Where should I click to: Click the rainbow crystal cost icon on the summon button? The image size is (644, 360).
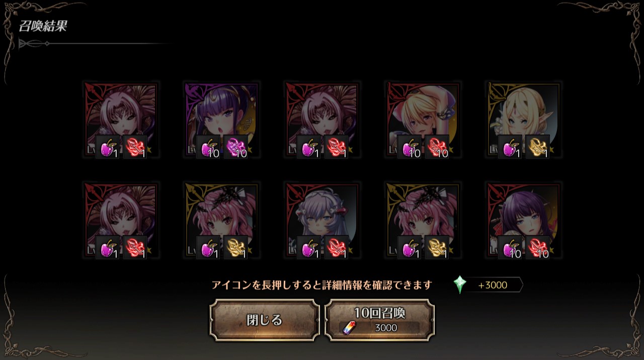pos(349,328)
